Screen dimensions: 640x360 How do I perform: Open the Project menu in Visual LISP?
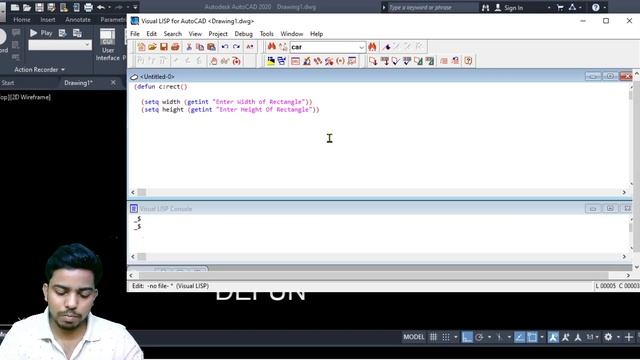coord(218,34)
